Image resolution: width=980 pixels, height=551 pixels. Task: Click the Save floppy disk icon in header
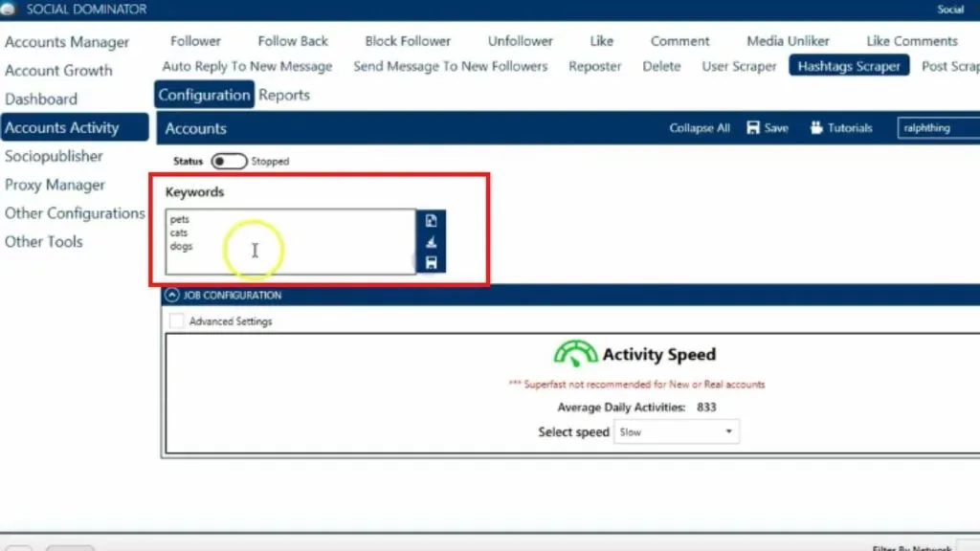[x=753, y=128]
